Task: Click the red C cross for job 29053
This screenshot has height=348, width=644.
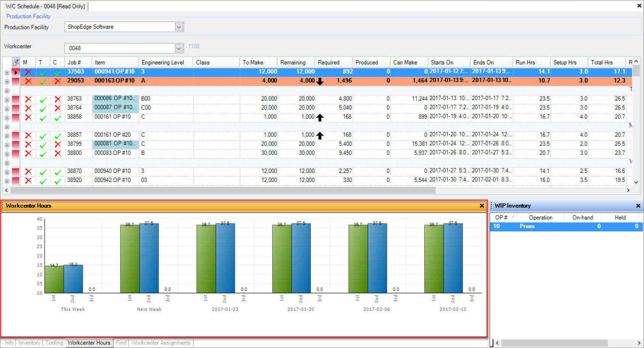Action: pos(58,81)
